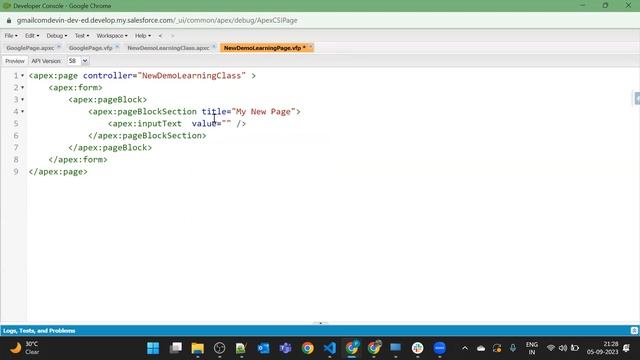Collapse apex:form fold on line 2

pyautogui.click(x=22, y=87)
